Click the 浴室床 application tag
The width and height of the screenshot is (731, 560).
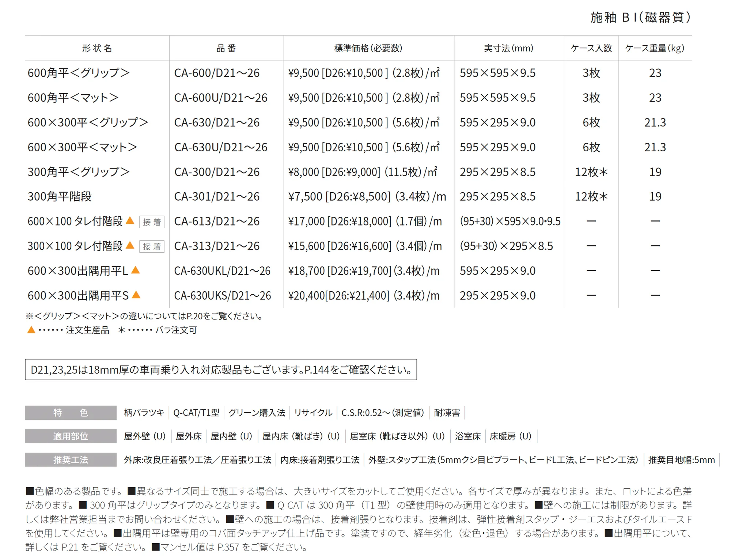tap(468, 436)
